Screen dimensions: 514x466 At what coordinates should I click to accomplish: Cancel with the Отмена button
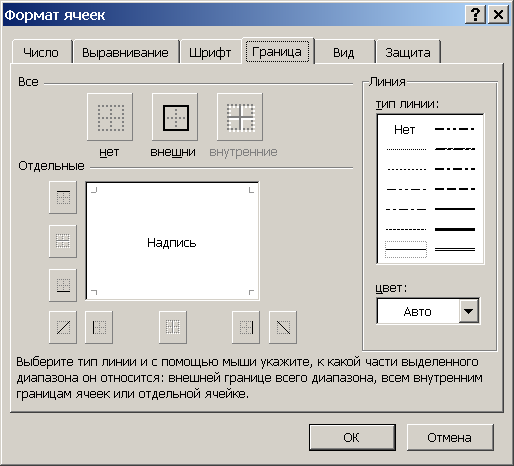tap(450, 437)
